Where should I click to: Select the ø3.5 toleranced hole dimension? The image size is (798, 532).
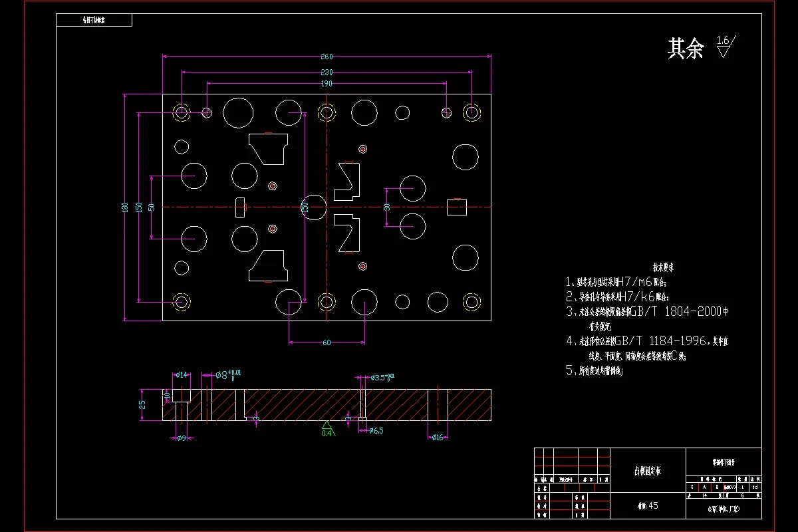point(383,378)
